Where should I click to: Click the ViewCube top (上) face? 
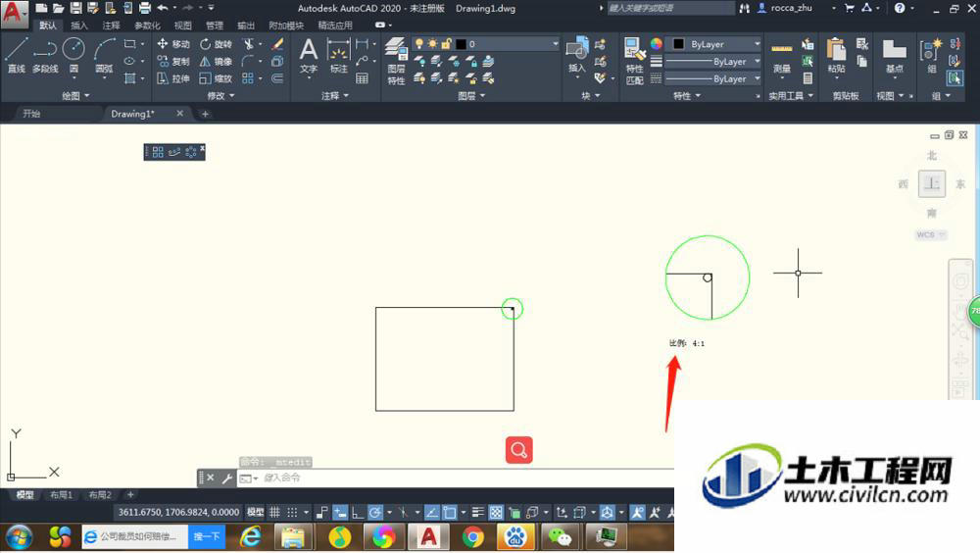931,183
